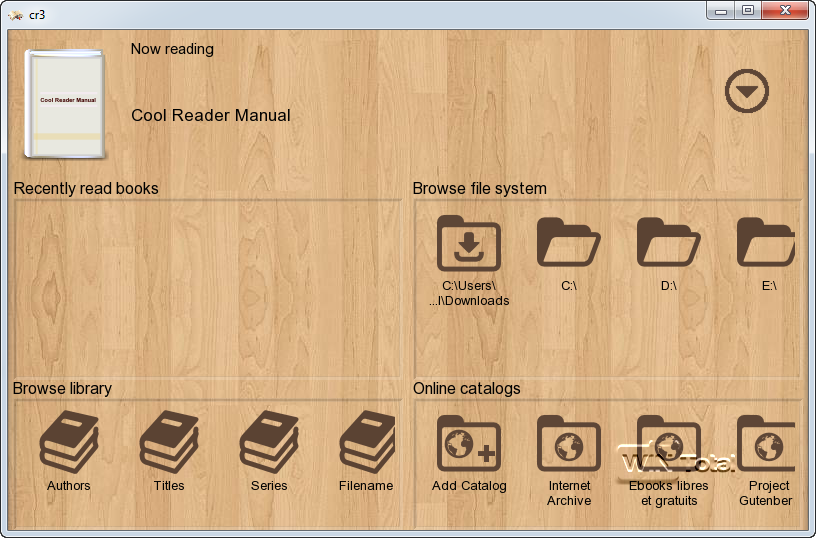Click the Browse file system heading
816x538 pixels.
click(x=479, y=188)
